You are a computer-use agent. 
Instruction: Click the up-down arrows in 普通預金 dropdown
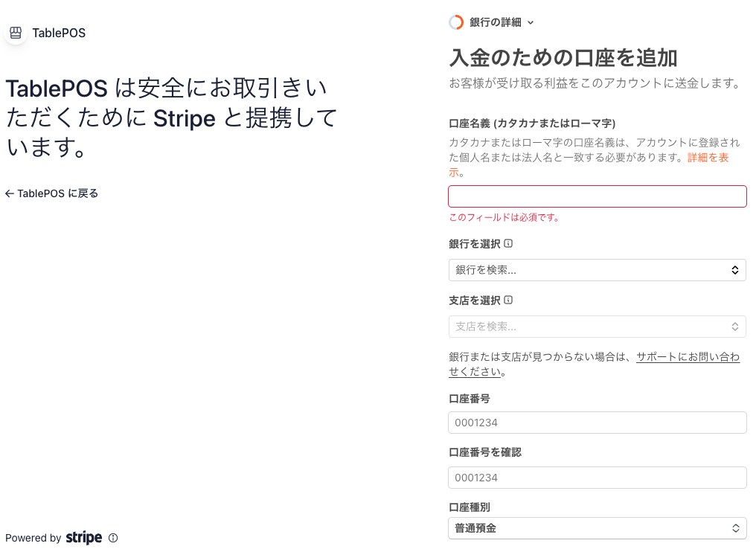click(x=735, y=528)
